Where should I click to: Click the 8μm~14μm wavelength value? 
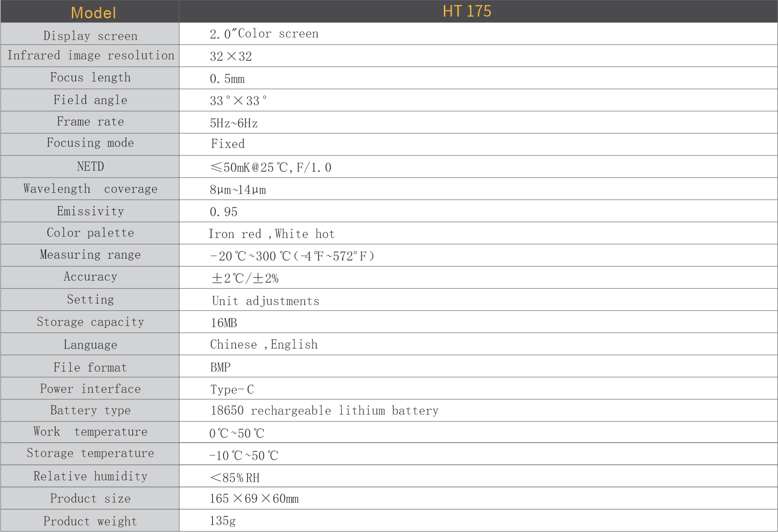pos(237,189)
